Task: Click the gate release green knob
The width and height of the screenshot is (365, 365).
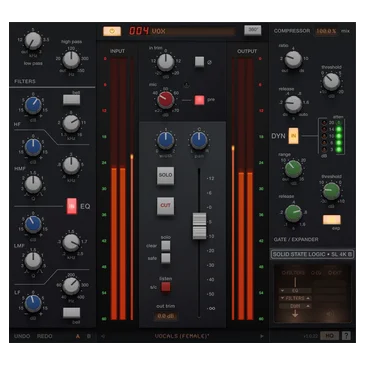Action: 293,213
